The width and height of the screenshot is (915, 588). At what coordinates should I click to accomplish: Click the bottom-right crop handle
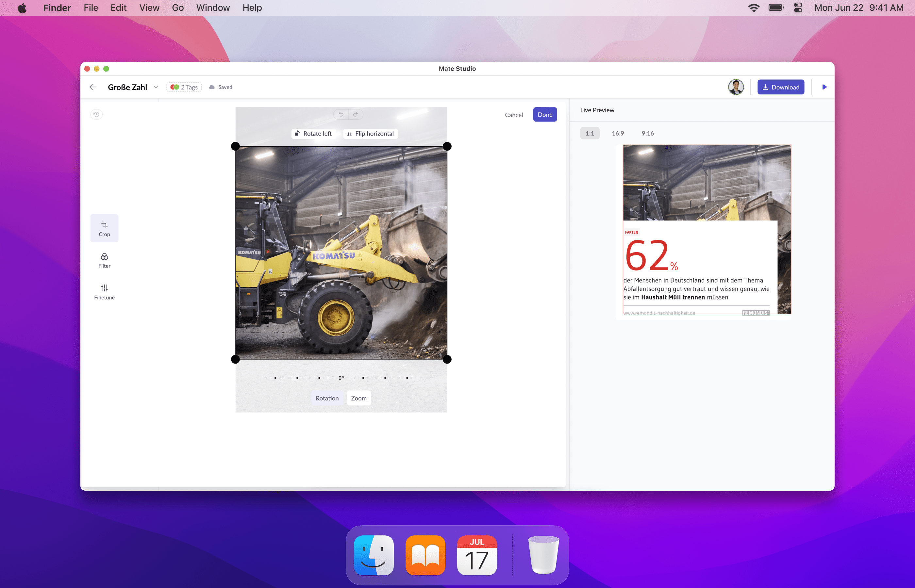447,359
